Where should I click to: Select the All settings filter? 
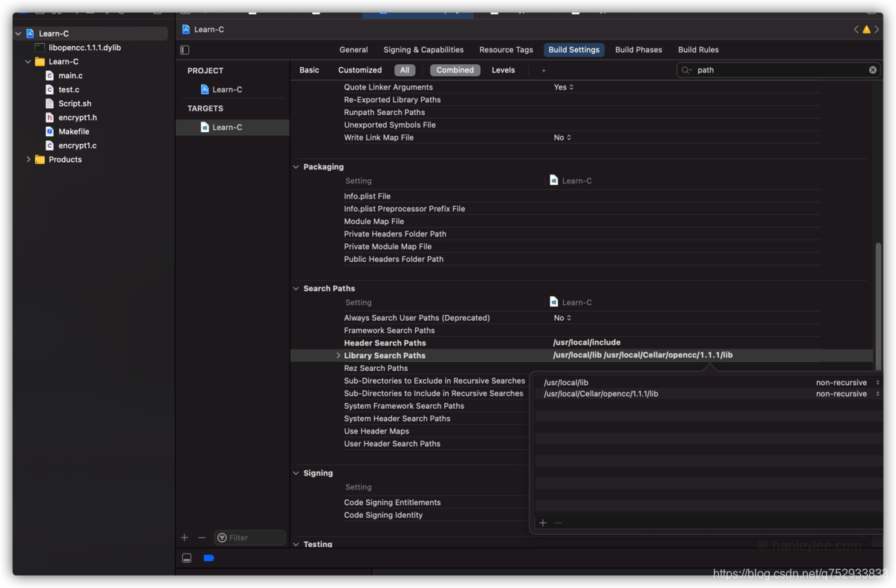pos(405,70)
